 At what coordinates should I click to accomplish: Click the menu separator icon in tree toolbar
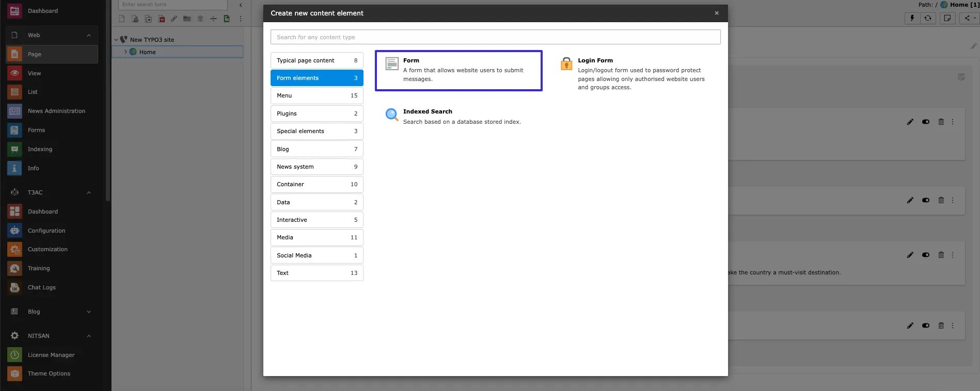(213, 19)
